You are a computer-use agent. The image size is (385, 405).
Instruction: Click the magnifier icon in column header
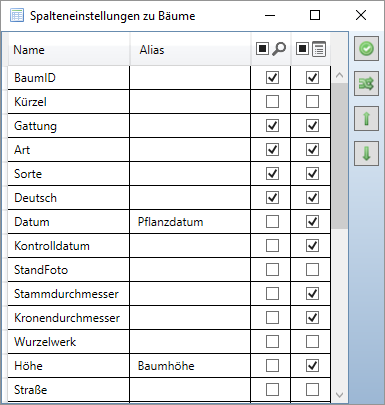(x=279, y=49)
